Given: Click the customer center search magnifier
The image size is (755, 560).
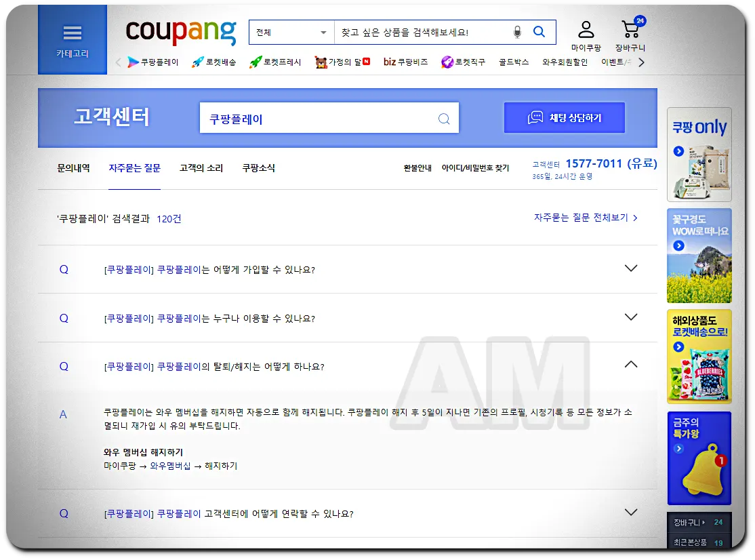Looking at the screenshot, I should point(444,117).
